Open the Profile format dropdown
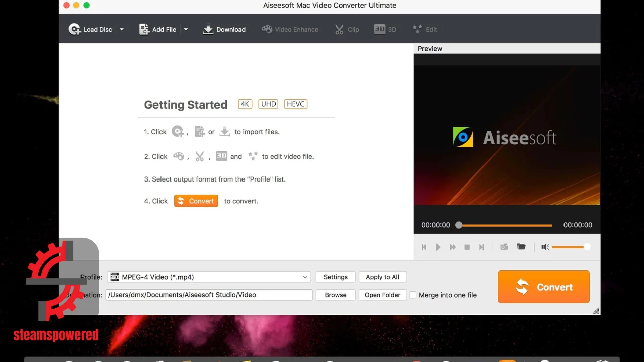The width and height of the screenshot is (644, 362). click(209, 277)
